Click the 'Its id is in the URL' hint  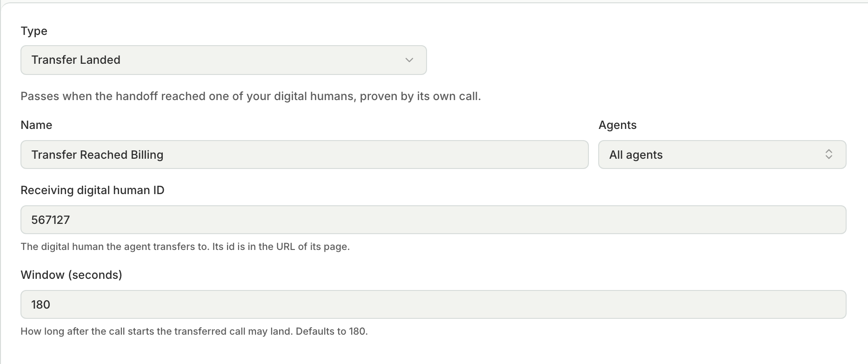(x=281, y=247)
